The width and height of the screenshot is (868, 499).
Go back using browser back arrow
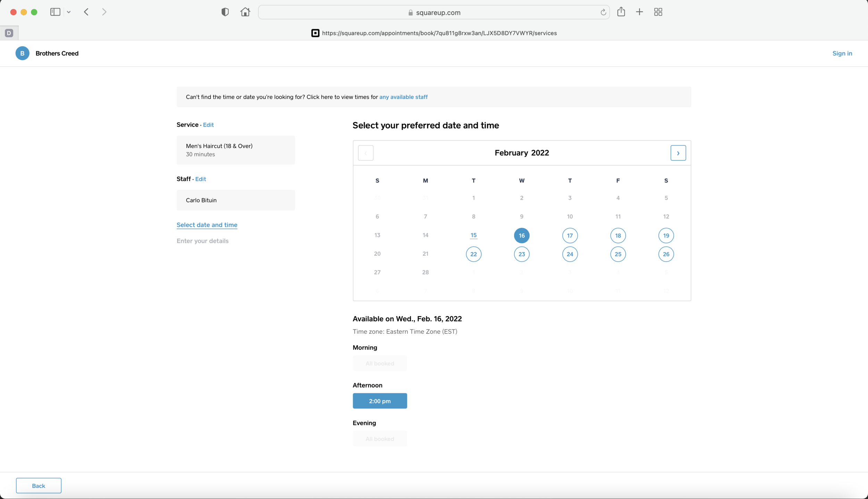point(86,12)
